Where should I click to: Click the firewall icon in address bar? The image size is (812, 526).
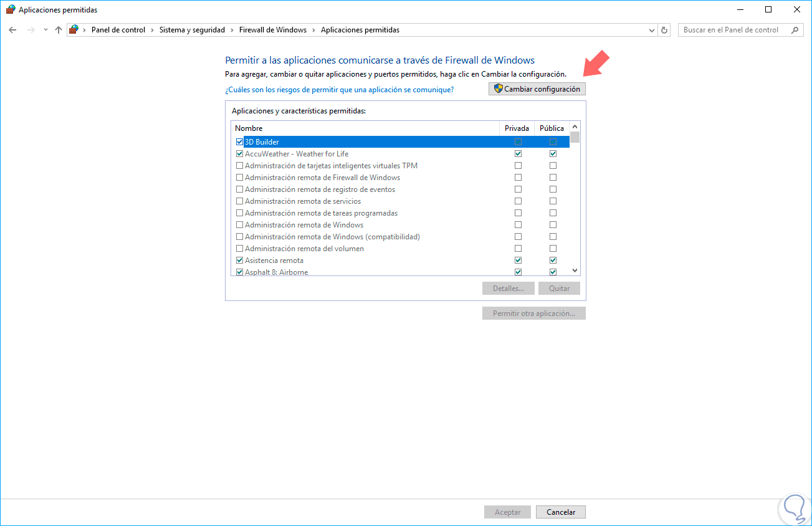74,30
